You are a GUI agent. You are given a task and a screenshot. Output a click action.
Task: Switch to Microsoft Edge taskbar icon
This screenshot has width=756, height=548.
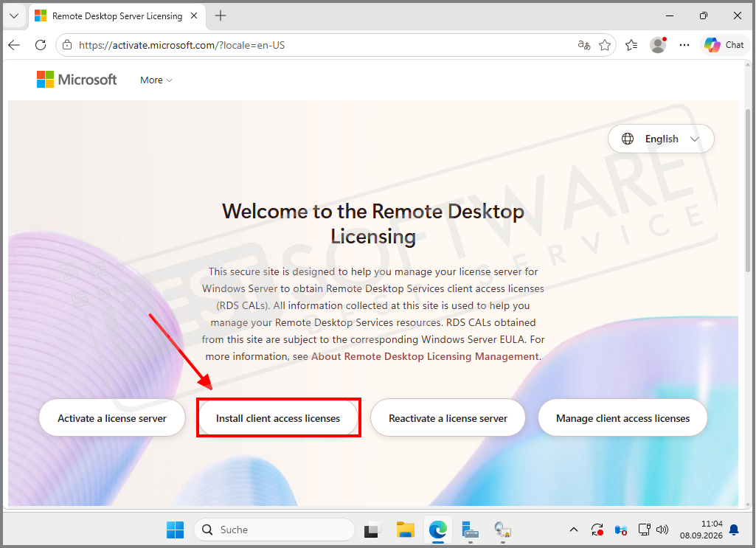point(438,530)
